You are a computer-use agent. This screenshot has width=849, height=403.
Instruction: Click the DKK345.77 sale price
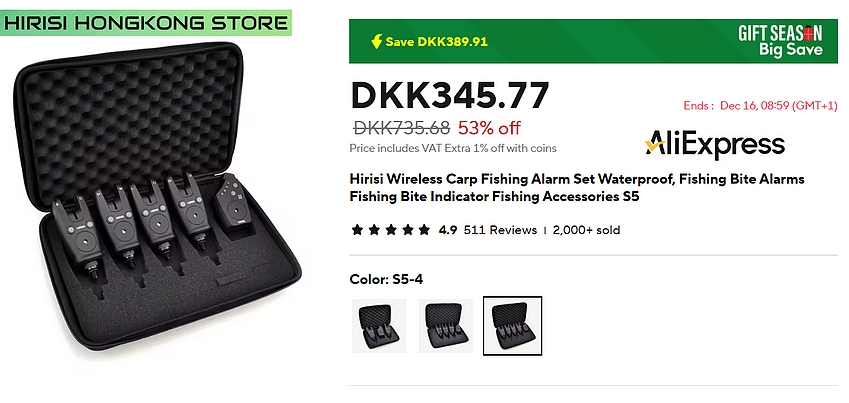(450, 96)
